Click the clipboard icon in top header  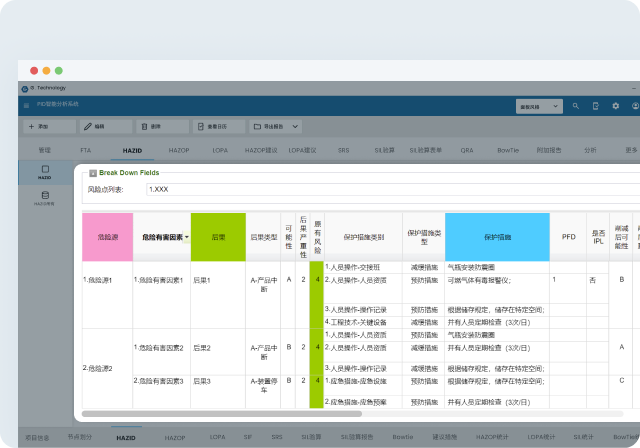[595, 105]
